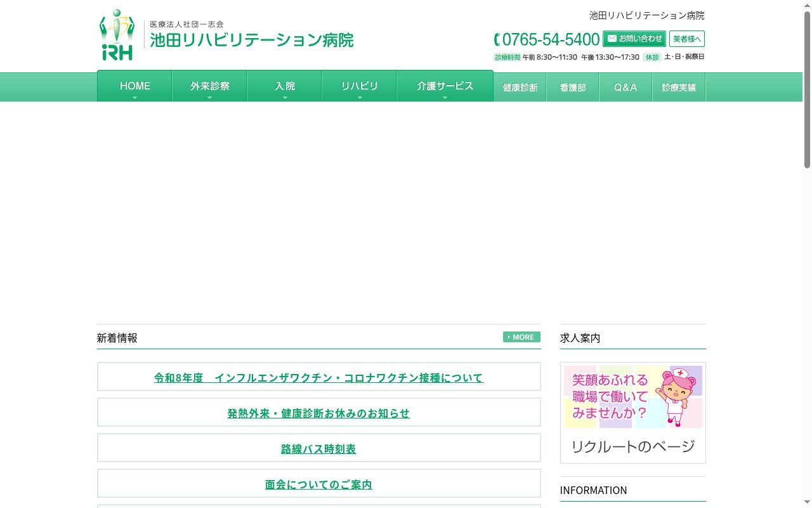The height and width of the screenshot is (508, 812).
Task: Open the 業者様へ vendor page button
Action: click(687, 39)
